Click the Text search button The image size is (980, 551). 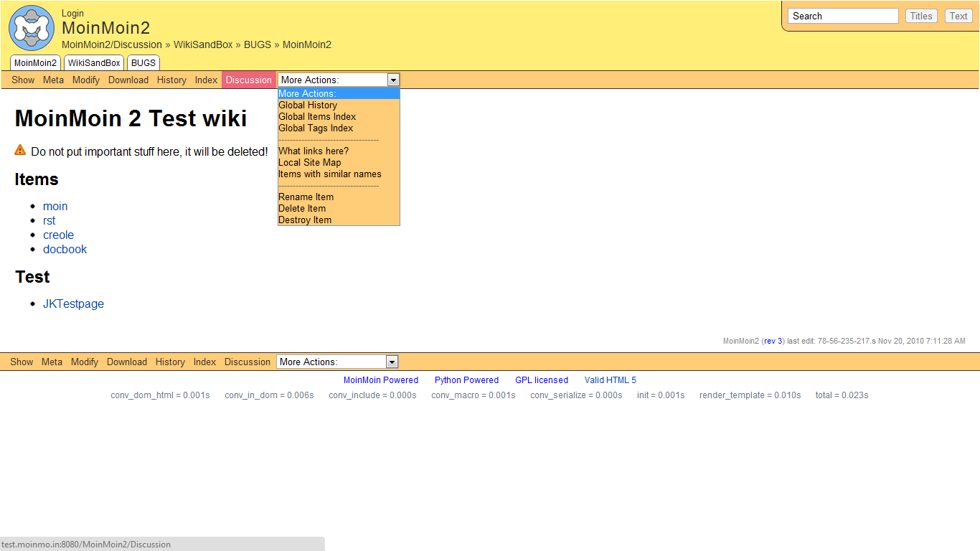[x=958, y=16]
